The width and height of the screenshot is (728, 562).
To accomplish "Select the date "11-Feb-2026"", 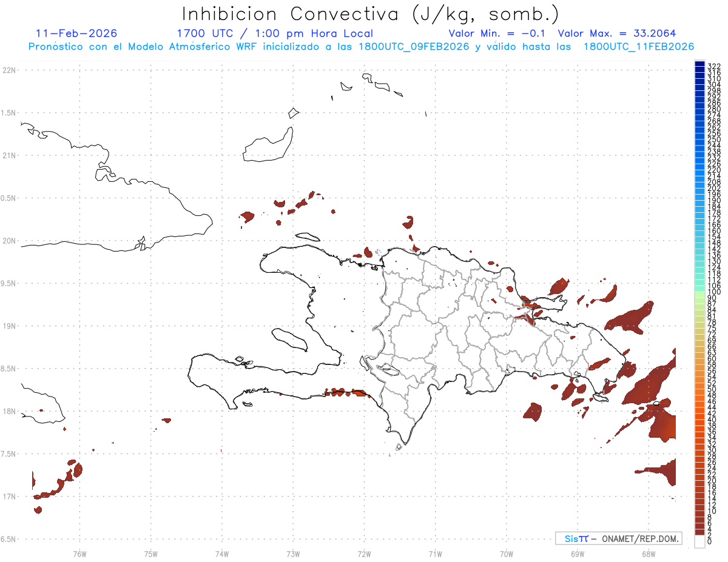I will pyautogui.click(x=76, y=33).
